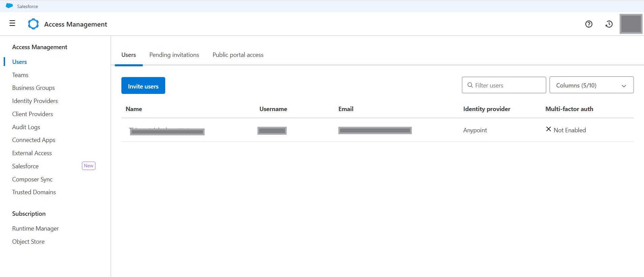Open the hamburger navigation menu
Image resolution: width=644 pixels, height=277 pixels.
point(12,23)
